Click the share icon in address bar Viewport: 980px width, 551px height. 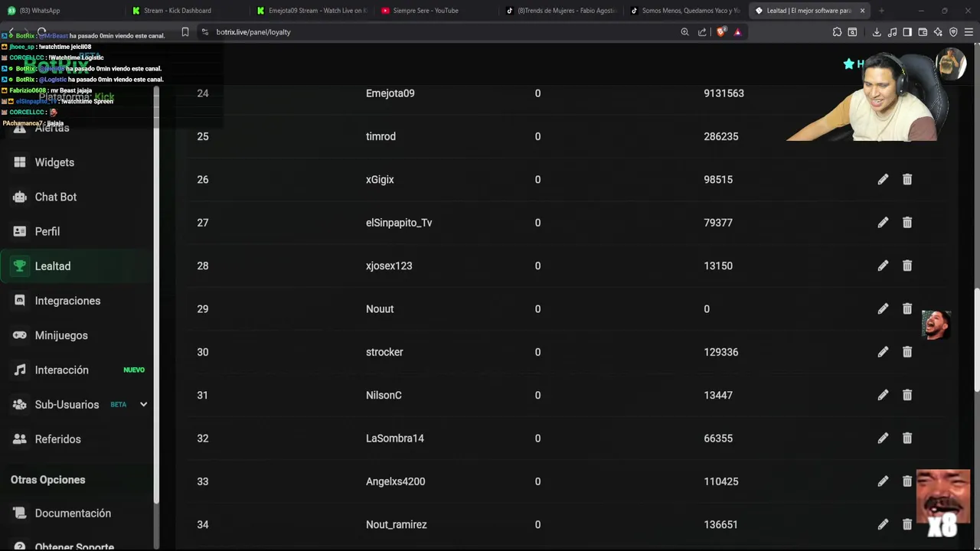(x=702, y=32)
